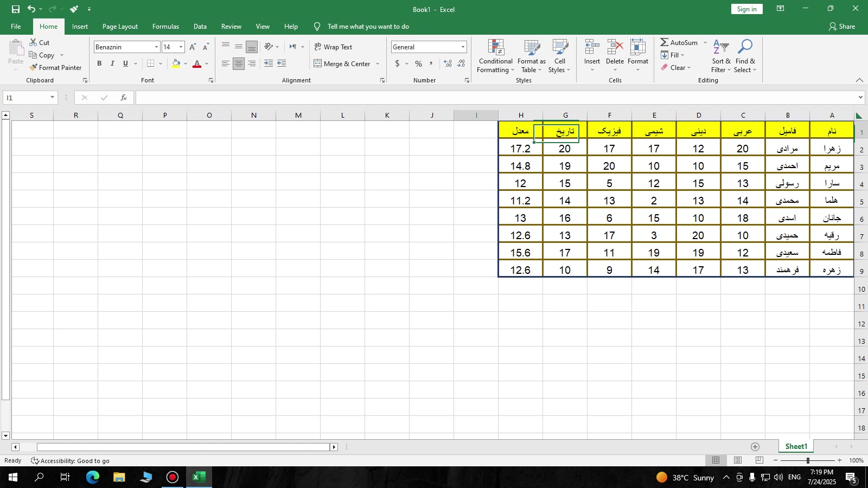Click the formula bar input field

[x=496, y=98]
